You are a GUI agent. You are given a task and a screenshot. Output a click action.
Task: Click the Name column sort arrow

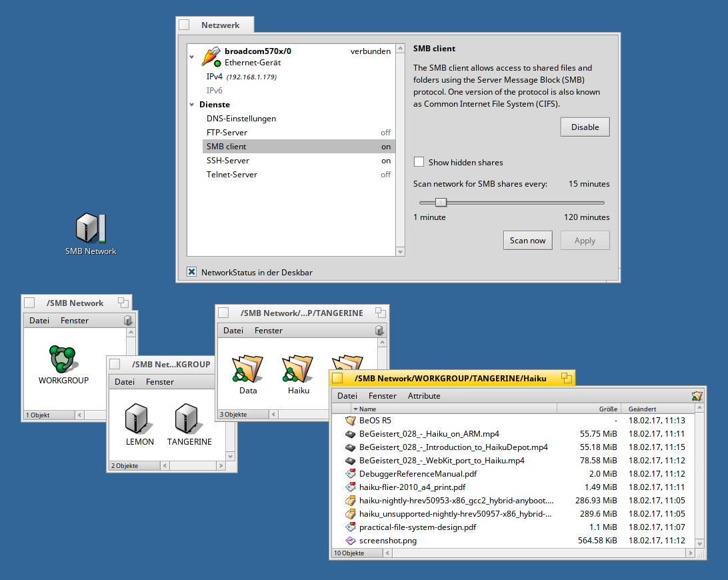[355, 409]
